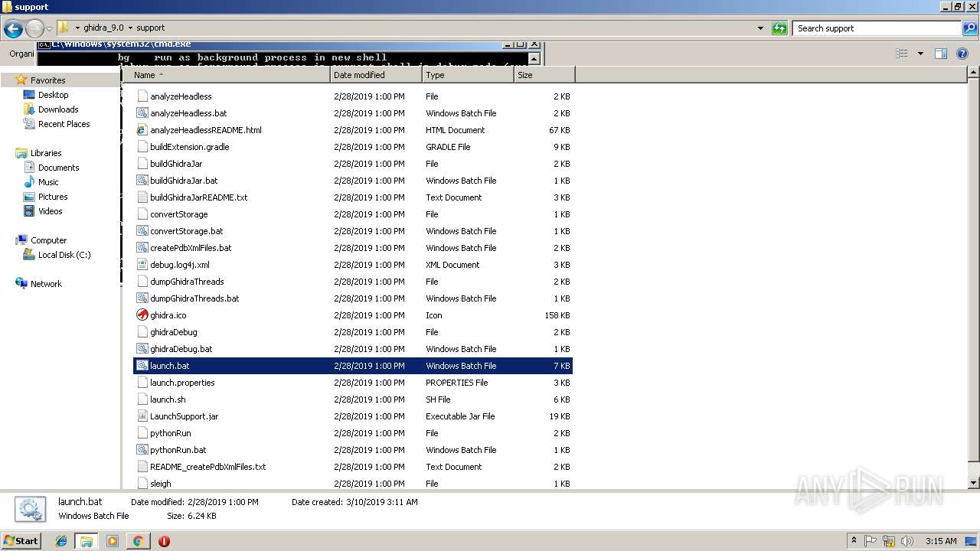
Task: Open Internet Explorer from the taskbar
Action: point(61,541)
